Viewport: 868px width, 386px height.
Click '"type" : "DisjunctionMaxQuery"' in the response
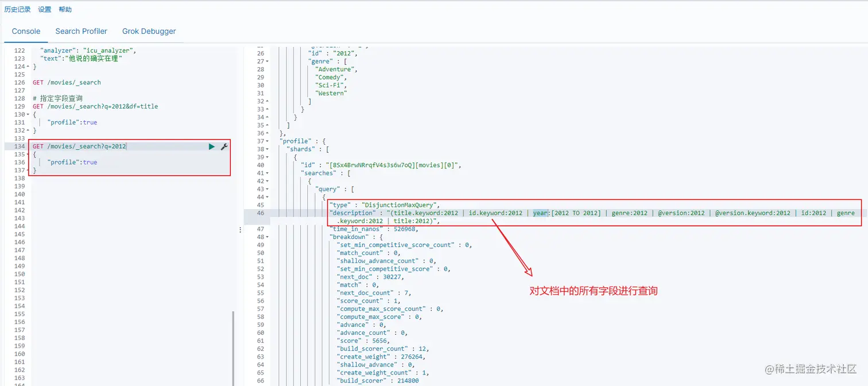tap(385, 205)
